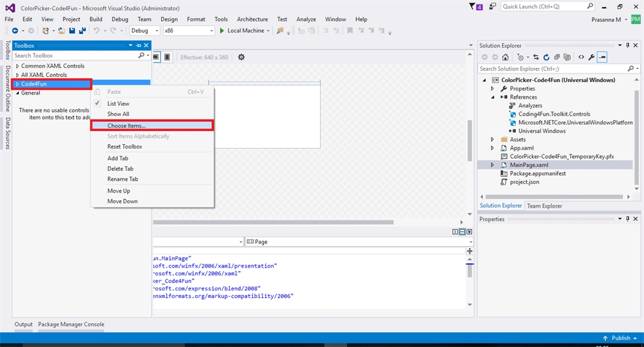644x347 pixels.
Task: Switch designer to portrait orientation
Action: point(167,57)
